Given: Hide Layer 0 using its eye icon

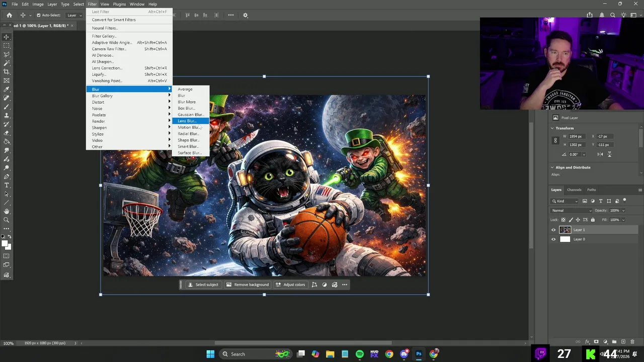Looking at the screenshot, I should coord(553,239).
